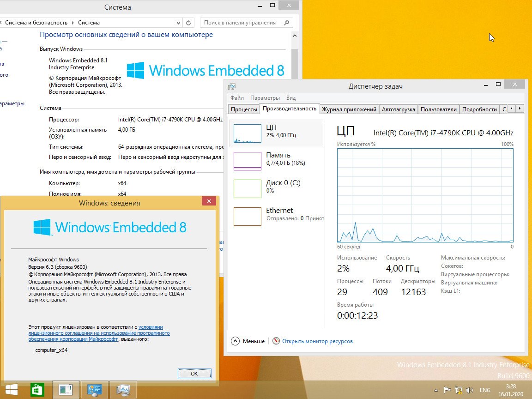The image size is (532, 399).
Task: Click the search magnifier in control panel
Action: coord(287,23)
